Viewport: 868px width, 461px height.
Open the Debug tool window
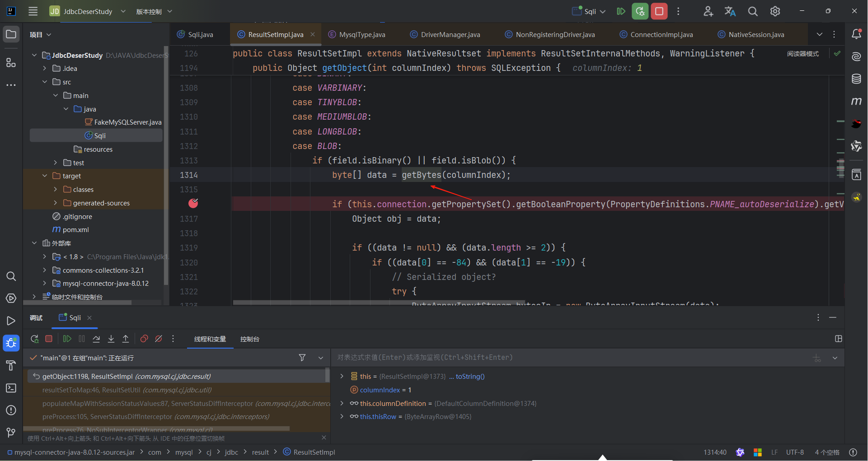pos(11,343)
